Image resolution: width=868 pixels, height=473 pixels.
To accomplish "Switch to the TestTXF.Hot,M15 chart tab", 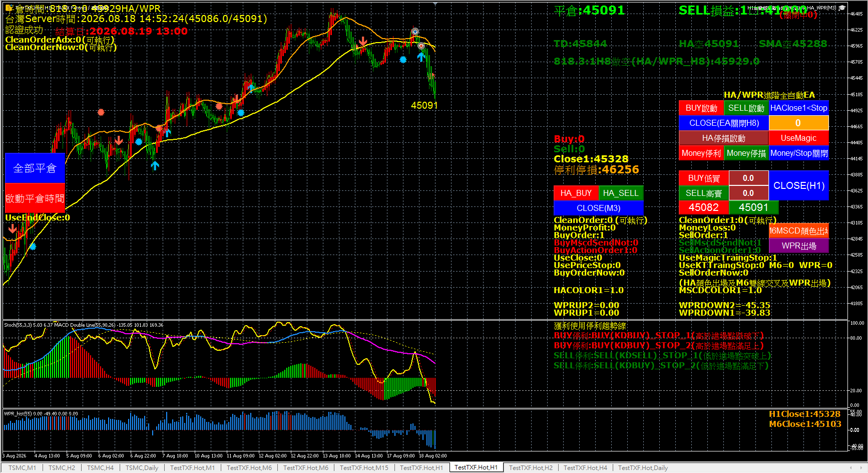I will coord(364,468).
